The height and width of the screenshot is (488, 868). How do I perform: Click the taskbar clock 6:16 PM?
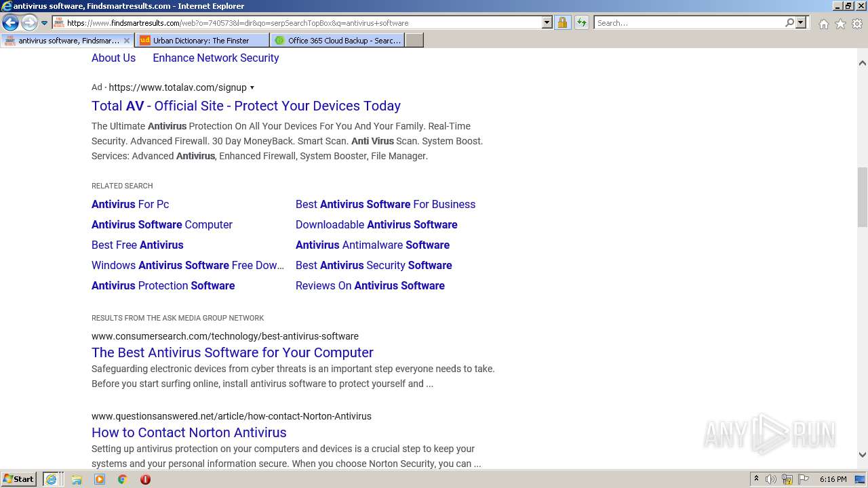coord(833,479)
